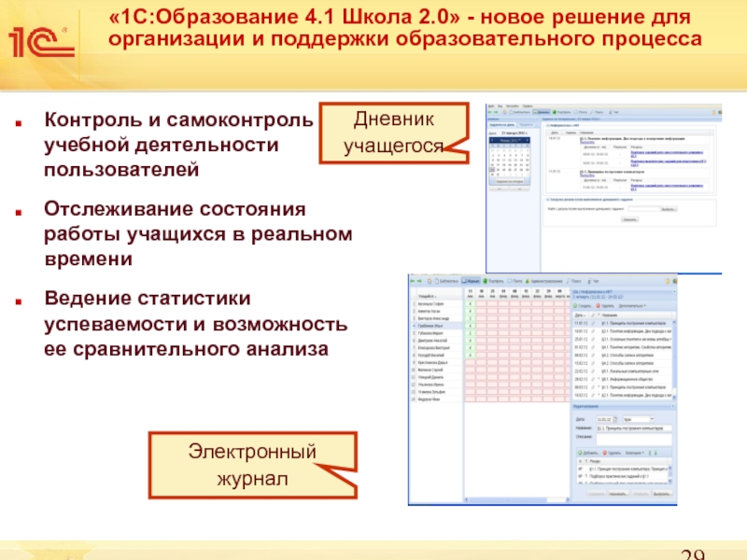Open Чат in journal window toolbar
Viewport: 747px width, 560px height.
pos(594,281)
